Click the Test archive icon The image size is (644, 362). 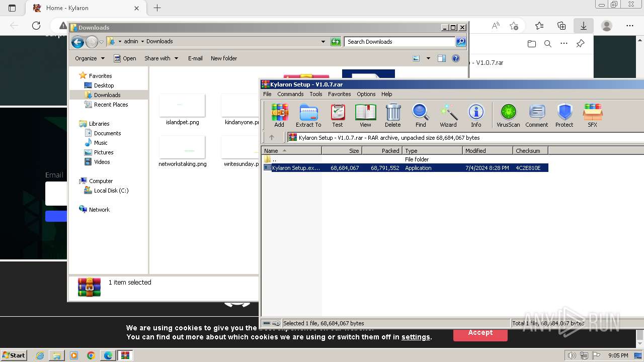[x=338, y=115]
